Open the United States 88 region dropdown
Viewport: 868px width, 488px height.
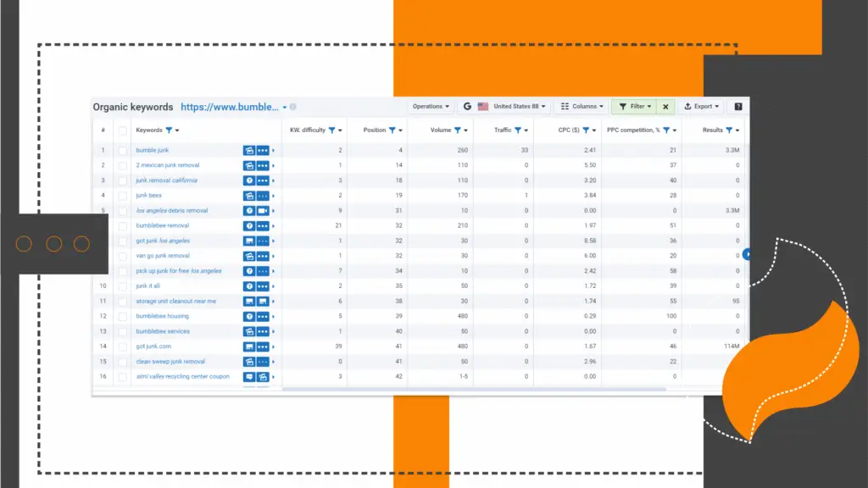click(515, 107)
